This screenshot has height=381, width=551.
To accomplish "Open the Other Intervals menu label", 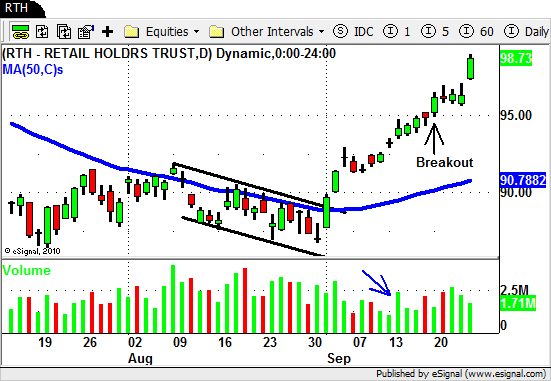I will pos(272,32).
